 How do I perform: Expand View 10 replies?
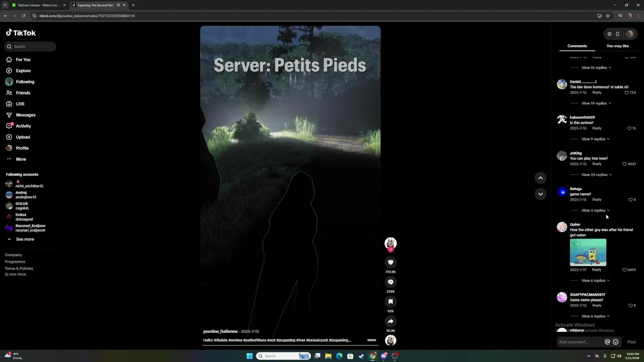[x=596, y=67]
